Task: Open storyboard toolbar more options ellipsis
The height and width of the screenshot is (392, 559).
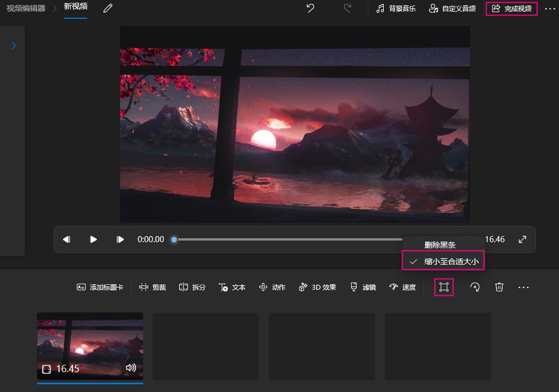Action: [x=524, y=288]
